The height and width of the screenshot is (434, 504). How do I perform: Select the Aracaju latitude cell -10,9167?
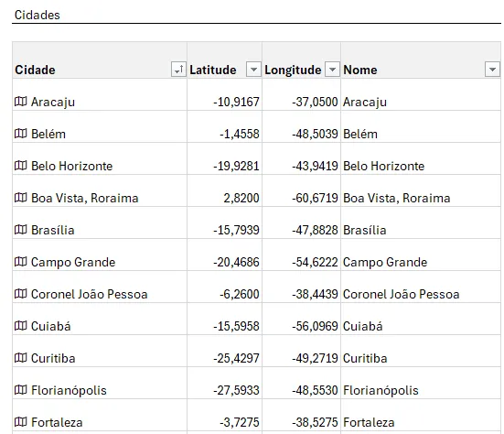(224, 95)
